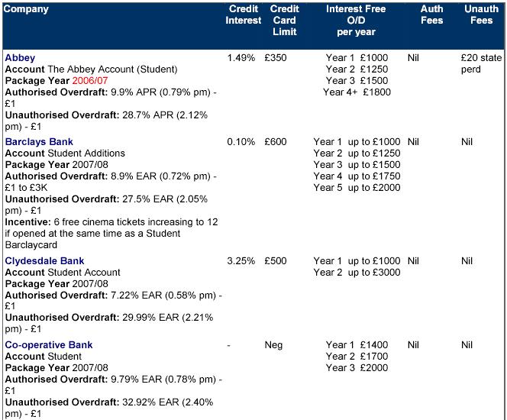Click the £600 Barclays credit card limit
This screenshot has width=507, height=420.
click(x=276, y=142)
